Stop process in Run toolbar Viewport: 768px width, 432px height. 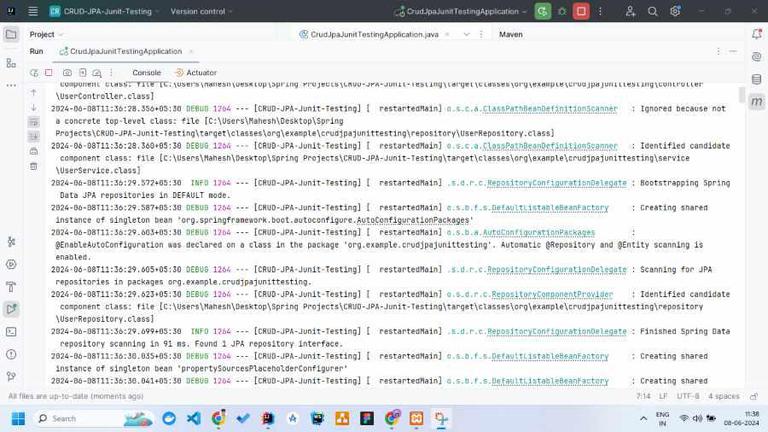(x=48, y=72)
